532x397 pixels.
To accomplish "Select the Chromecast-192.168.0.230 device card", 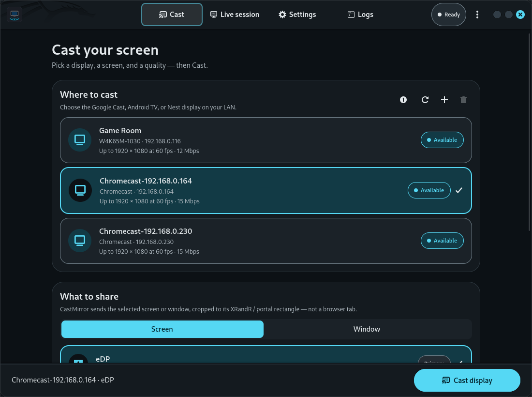I will [x=266, y=241].
